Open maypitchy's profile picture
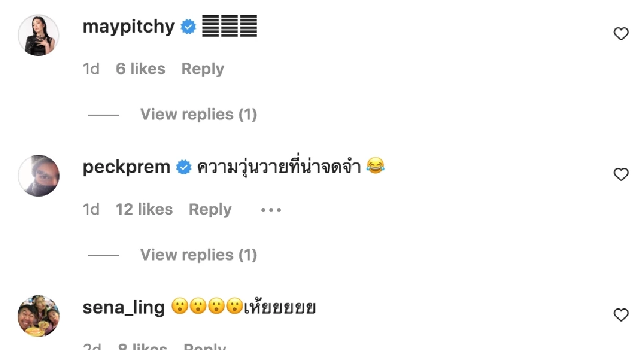 point(38,34)
